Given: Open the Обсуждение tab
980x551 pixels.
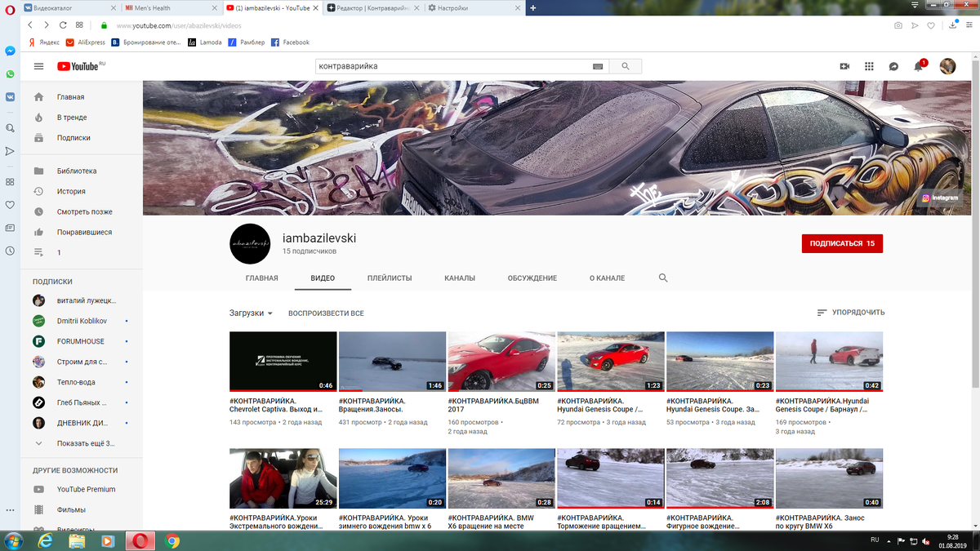Looking at the screenshot, I should [x=532, y=278].
